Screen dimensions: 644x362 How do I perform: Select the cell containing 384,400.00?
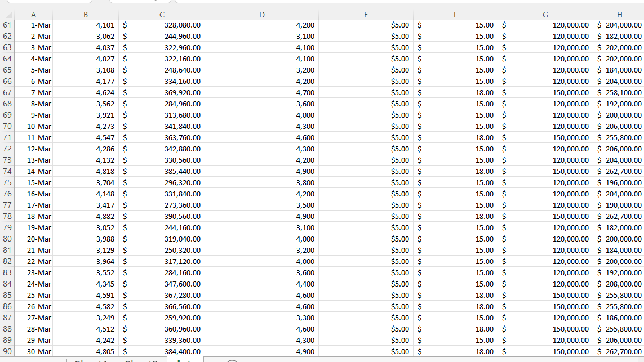(161, 351)
